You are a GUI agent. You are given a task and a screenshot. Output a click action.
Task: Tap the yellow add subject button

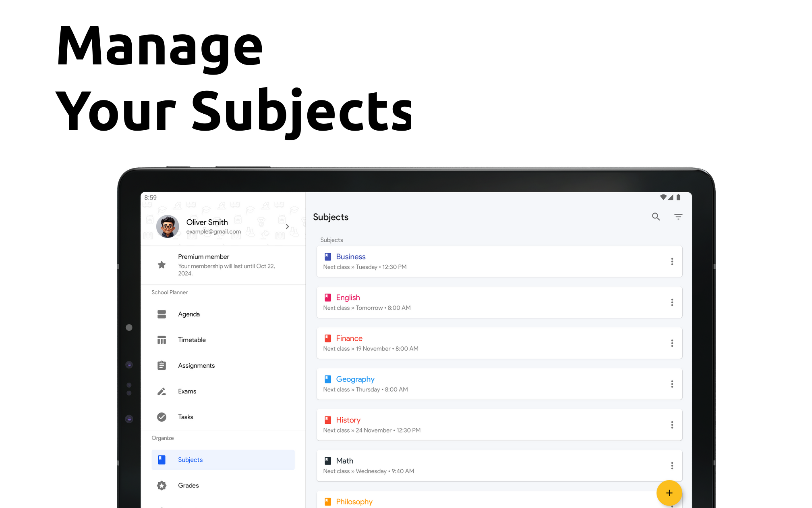click(669, 493)
